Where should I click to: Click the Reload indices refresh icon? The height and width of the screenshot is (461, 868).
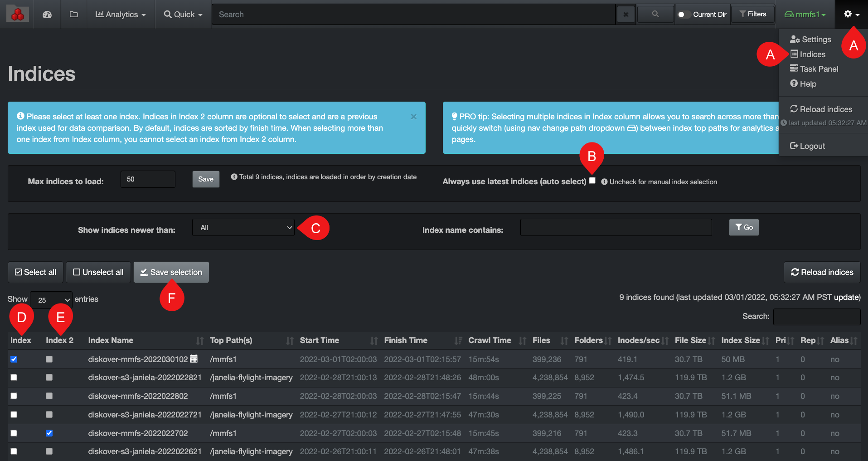point(795,272)
